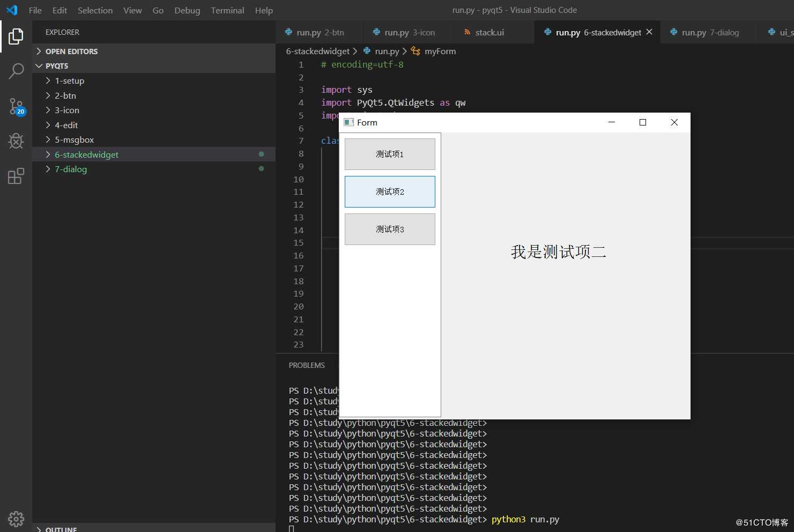Image resolution: width=794 pixels, height=532 pixels.
Task: Open the View menu
Action: coord(132,10)
